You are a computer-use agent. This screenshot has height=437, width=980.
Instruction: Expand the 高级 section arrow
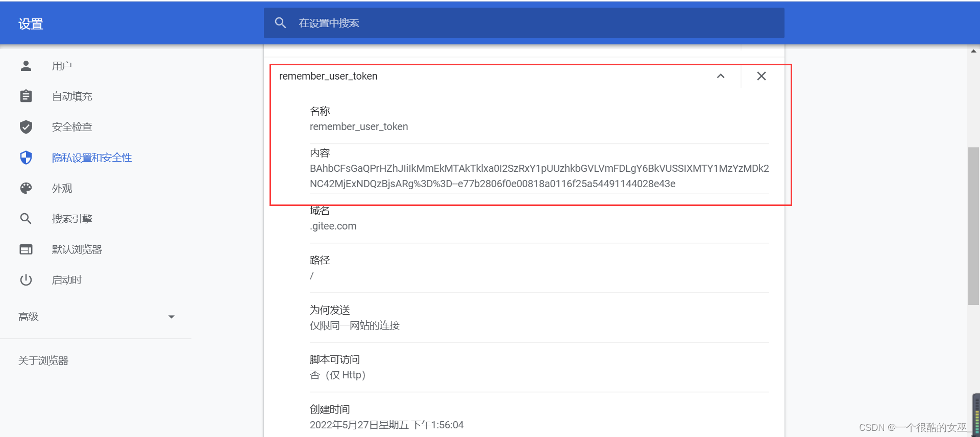(x=171, y=317)
